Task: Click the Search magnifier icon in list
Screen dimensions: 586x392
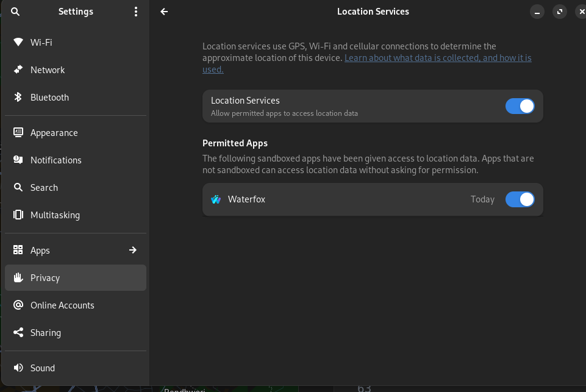Action: pos(18,187)
